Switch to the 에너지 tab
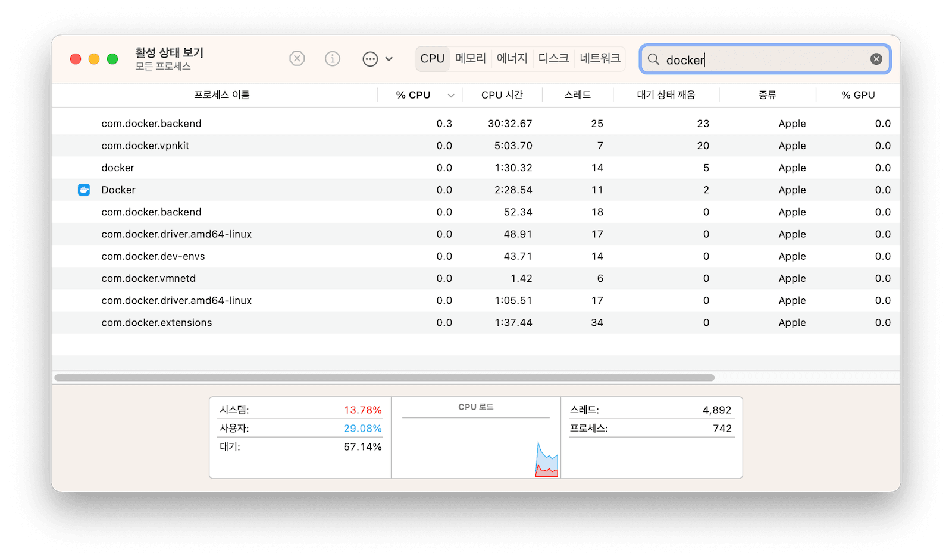Image resolution: width=952 pixels, height=560 pixels. pos(512,58)
